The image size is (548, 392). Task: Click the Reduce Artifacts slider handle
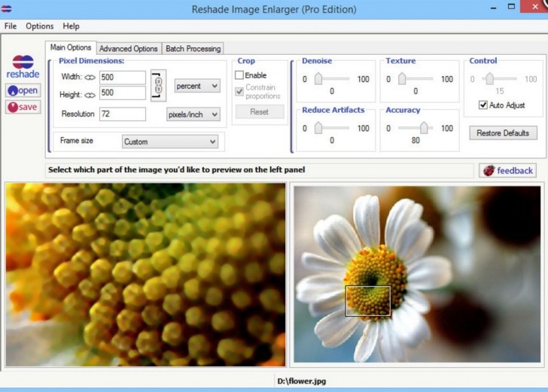click(x=318, y=128)
